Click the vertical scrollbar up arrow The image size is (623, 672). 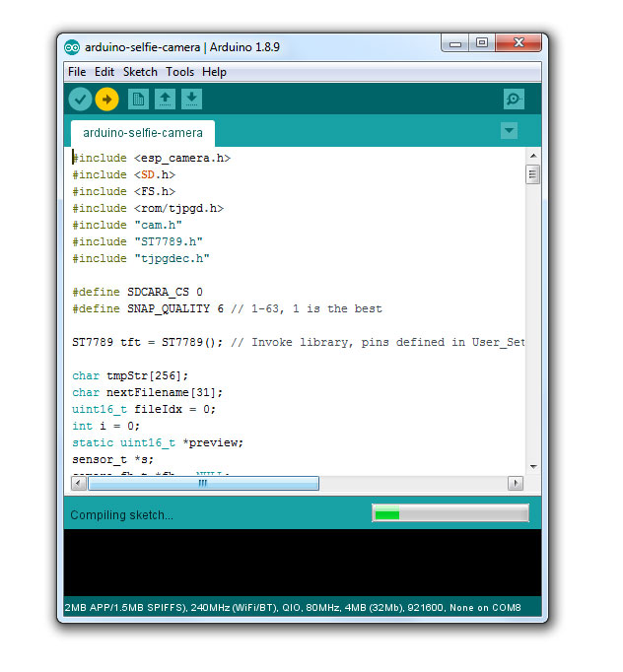(x=533, y=156)
